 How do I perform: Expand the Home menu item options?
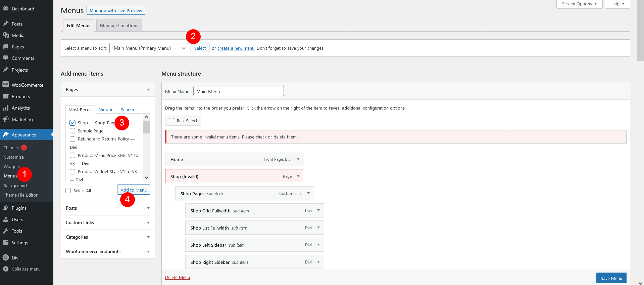click(x=298, y=159)
